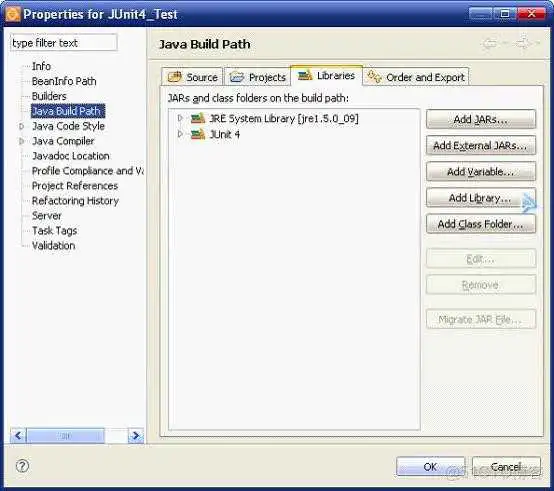The height and width of the screenshot is (491, 554).
Task: Switch to the Libraries tab
Action: point(326,76)
